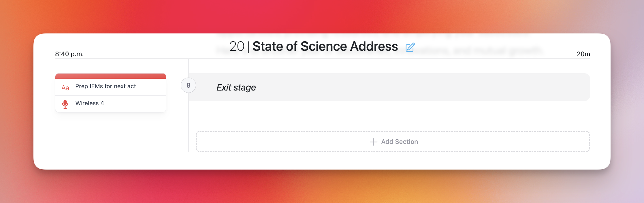Screen dimensions: 644x203
Task: Select the "Exit stage" italic text
Action: pos(236,87)
